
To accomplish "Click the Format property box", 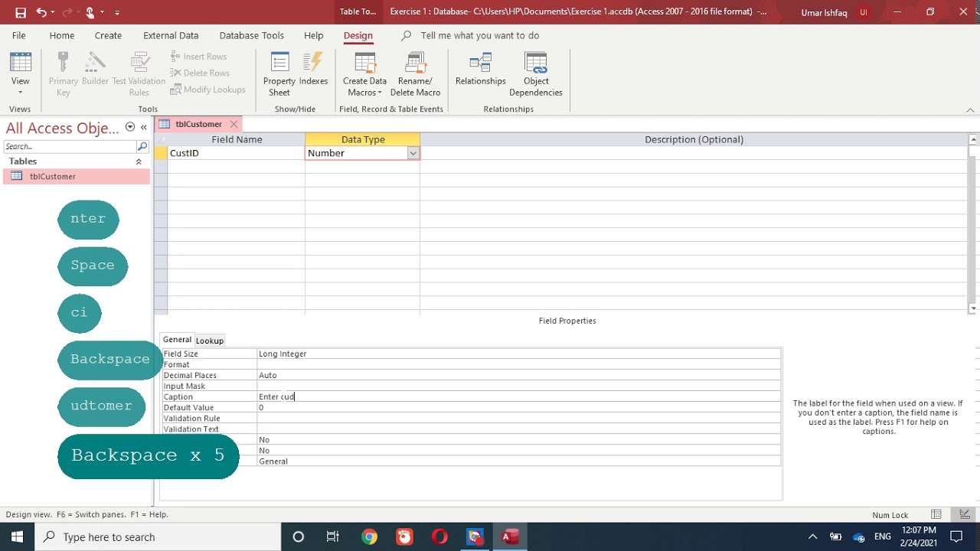I will tap(518, 364).
